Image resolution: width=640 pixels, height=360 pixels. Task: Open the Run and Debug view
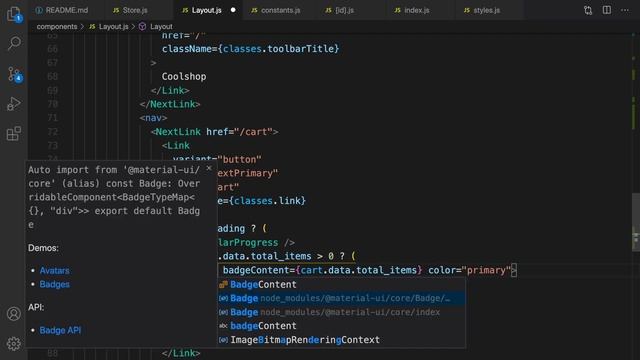point(14,104)
